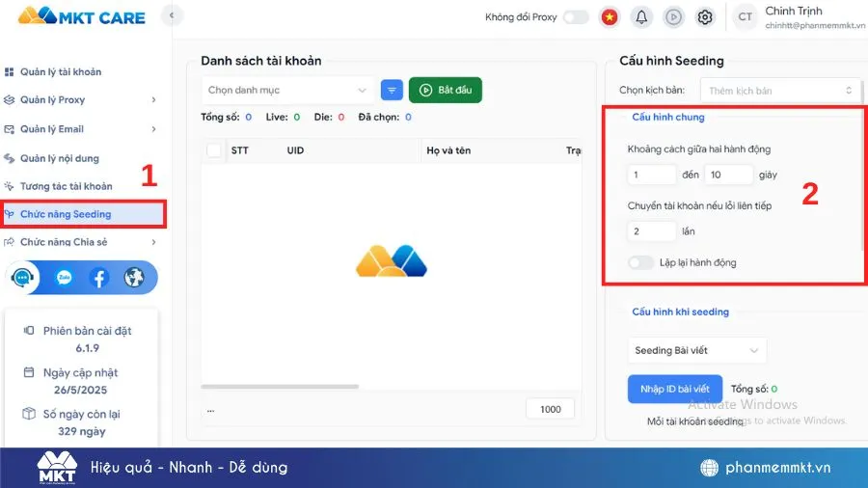This screenshot has width=868, height=488.
Task: Click the Ngày cập nhật calendar icon
Action: coord(29,372)
